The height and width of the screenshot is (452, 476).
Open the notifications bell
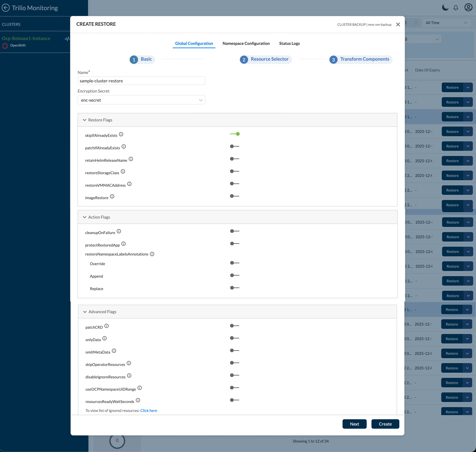[x=456, y=8]
